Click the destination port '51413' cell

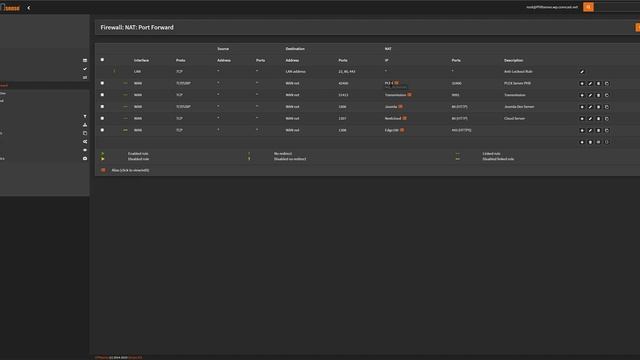(343, 95)
